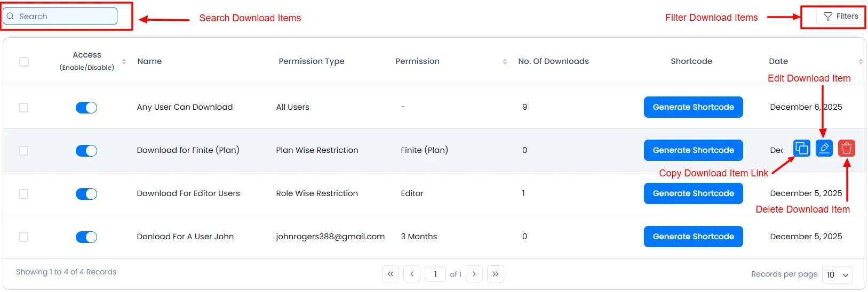Focus the Search download items field

point(60,16)
